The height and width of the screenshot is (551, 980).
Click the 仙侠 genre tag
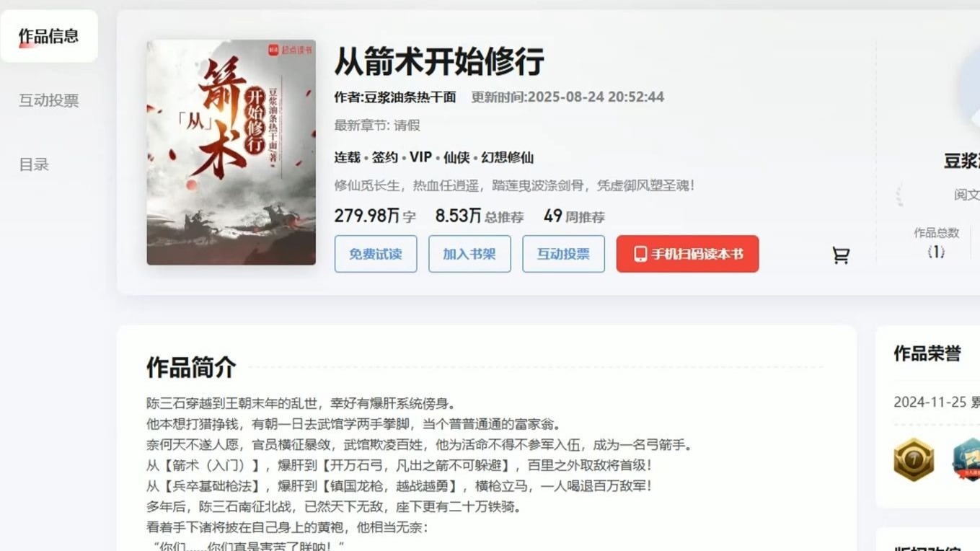point(456,157)
